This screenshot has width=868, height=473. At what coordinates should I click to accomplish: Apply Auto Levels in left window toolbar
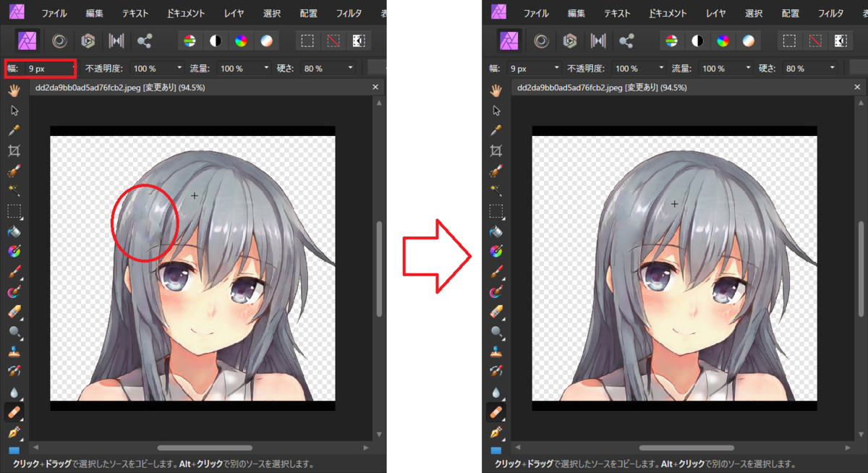point(190,41)
